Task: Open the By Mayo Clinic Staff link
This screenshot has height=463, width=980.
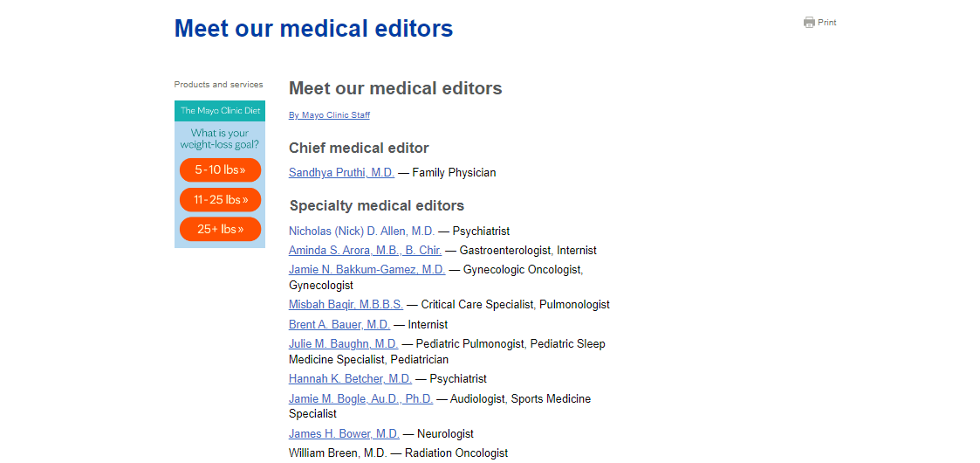Action: 329,115
